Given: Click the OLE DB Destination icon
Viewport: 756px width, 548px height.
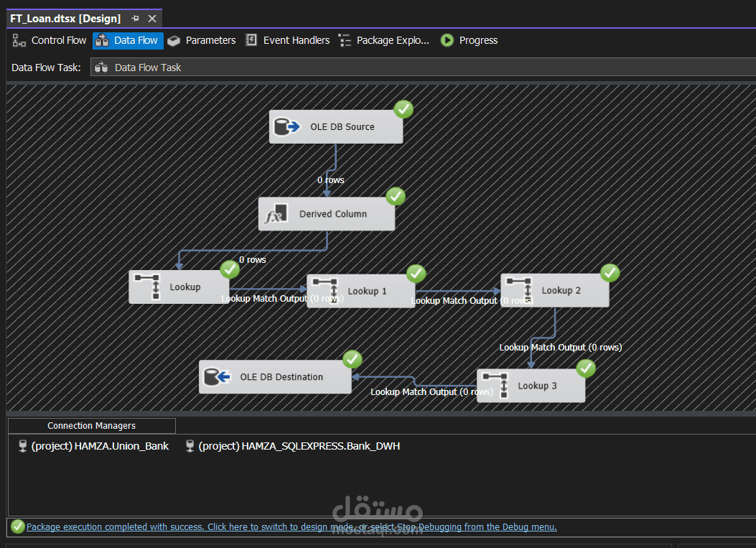Looking at the screenshot, I should 216,376.
